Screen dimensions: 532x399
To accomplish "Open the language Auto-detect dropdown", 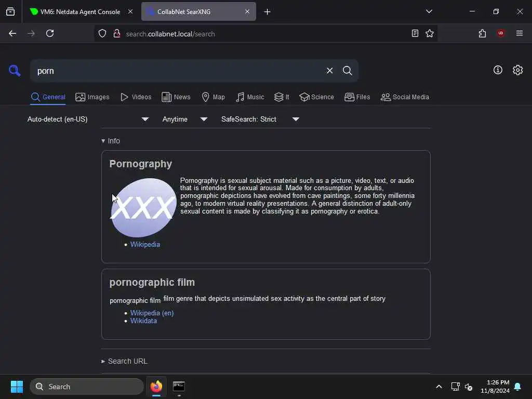I will point(88,119).
